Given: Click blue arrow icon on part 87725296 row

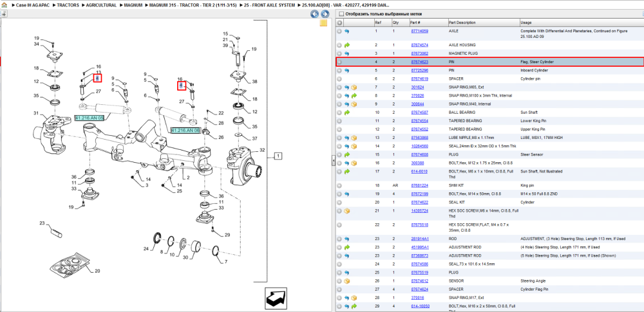Looking at the screenshot, I should [x=346, y=70].
